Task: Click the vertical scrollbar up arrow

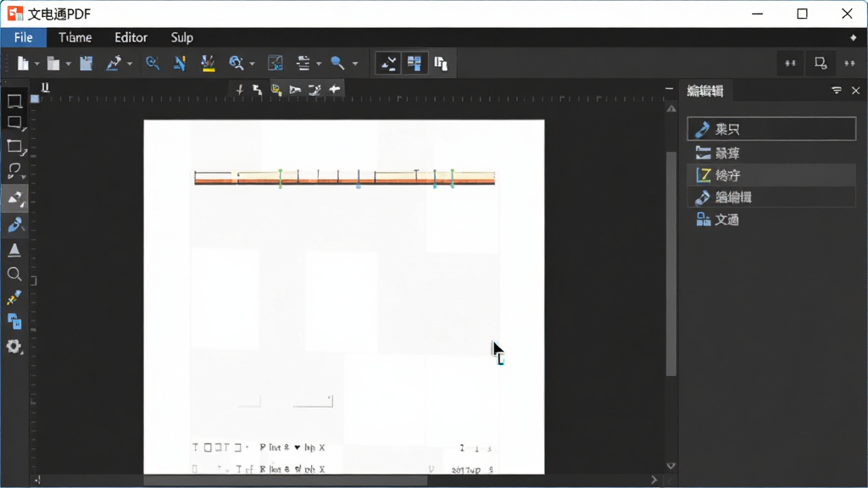Action: tap(671, 109)
